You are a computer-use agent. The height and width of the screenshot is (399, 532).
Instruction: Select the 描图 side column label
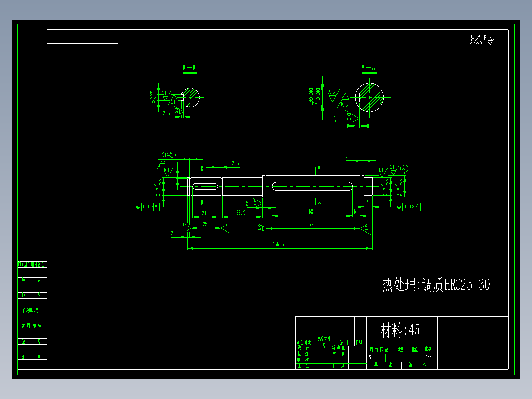(32, 280)
